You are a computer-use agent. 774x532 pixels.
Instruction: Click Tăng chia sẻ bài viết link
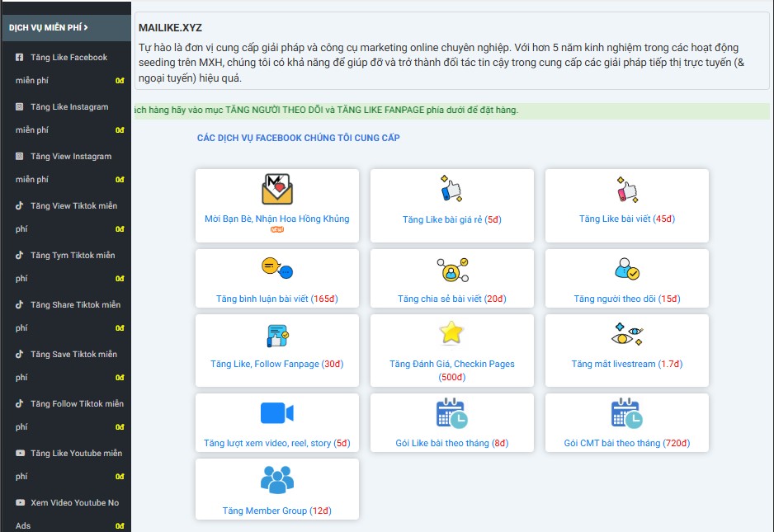451,299
